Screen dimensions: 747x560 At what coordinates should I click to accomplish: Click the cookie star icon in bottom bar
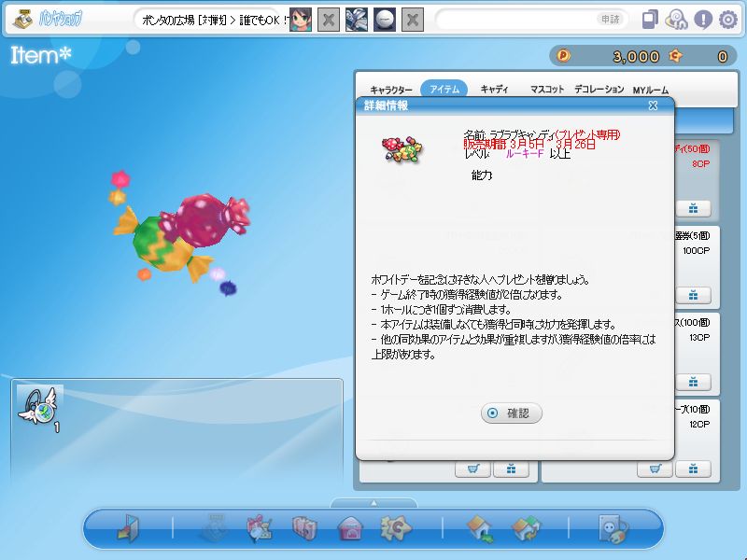tap(396, 528)
